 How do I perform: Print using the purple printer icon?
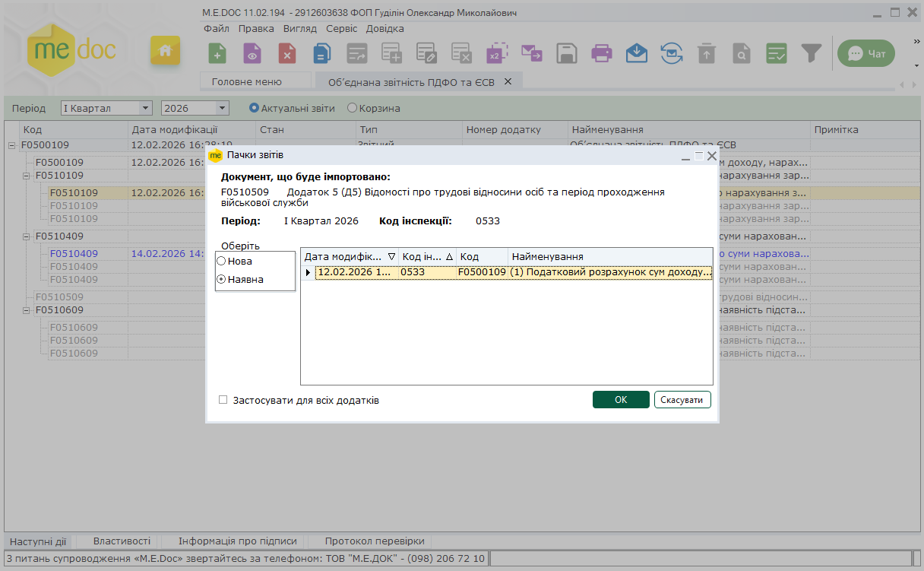(601, 53)
